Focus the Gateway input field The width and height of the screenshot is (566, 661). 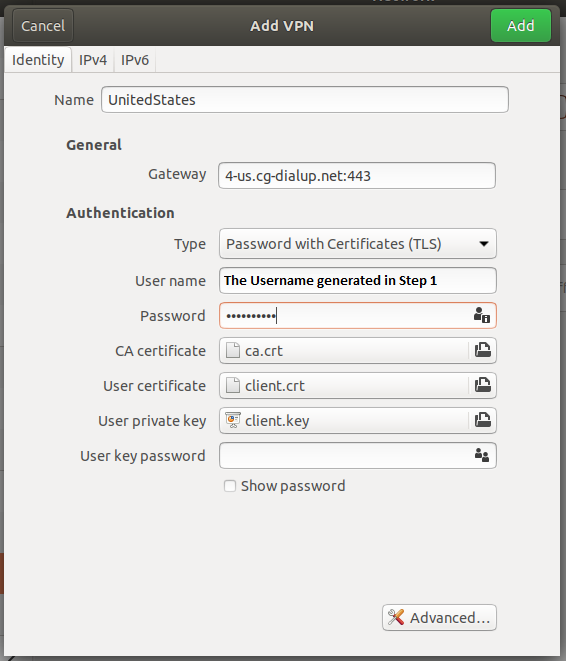point(357,175)
